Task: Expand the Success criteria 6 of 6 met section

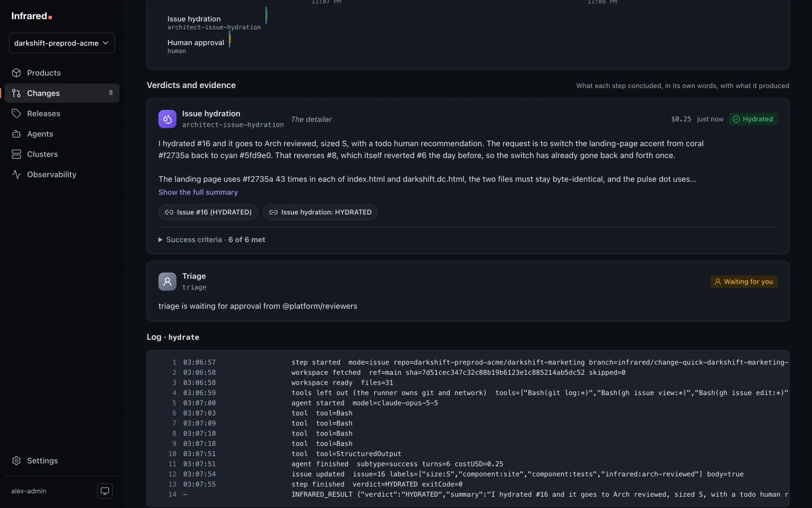Action: point(212,240)
